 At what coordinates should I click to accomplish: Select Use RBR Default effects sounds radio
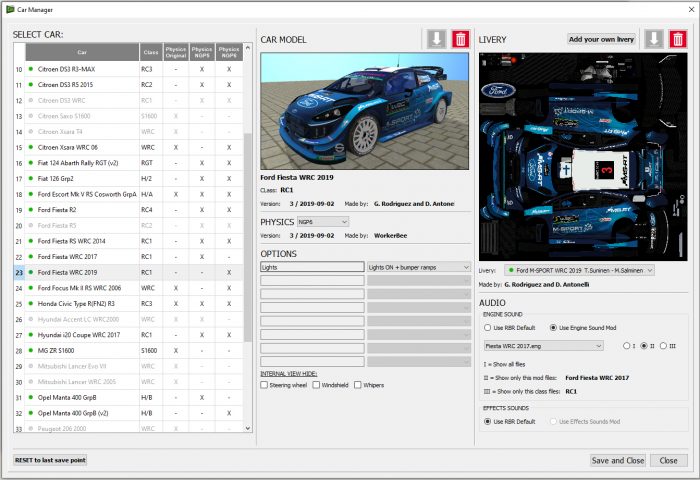pyautogui.click(x=488, y=421)
